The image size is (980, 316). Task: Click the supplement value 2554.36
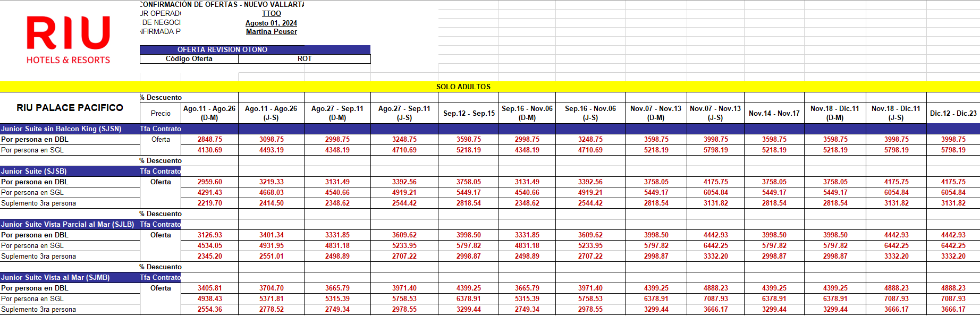coord(210,310)
